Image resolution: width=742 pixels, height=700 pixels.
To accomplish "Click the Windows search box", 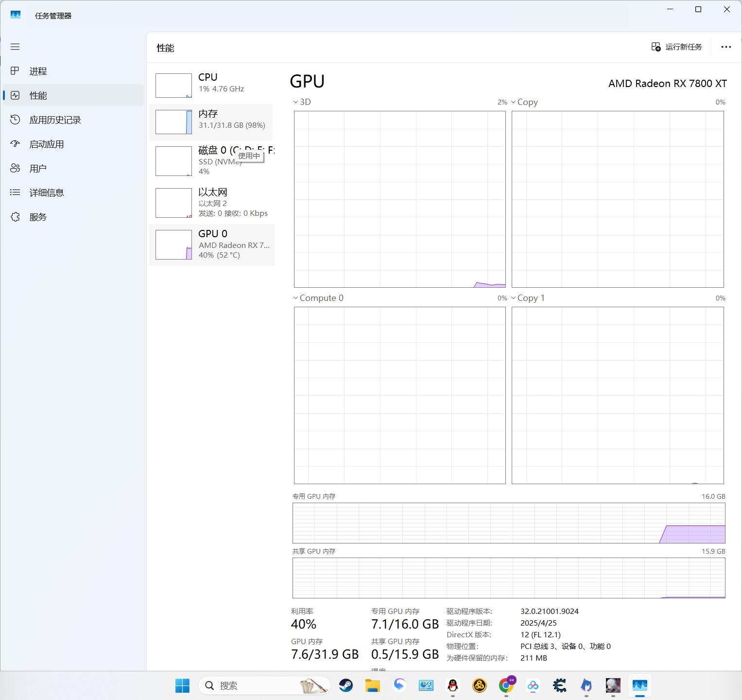I will (258, 685).
